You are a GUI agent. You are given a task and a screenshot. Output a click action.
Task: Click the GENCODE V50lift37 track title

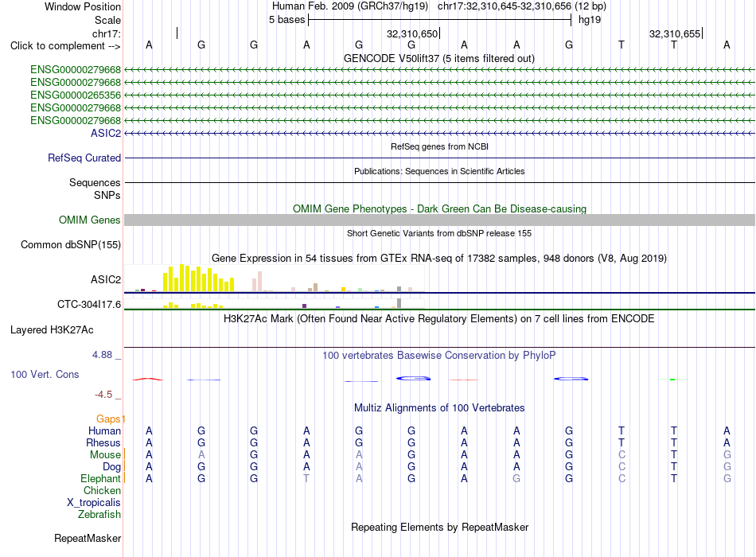pos(439,58)
